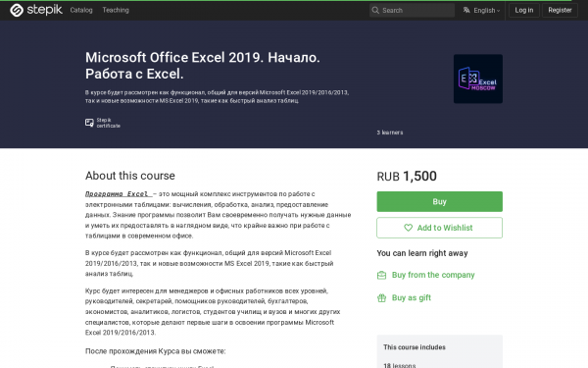This screenshot has width=588, height=368.
Task: Click the gift box icon
Action: (x=381, y=298)
